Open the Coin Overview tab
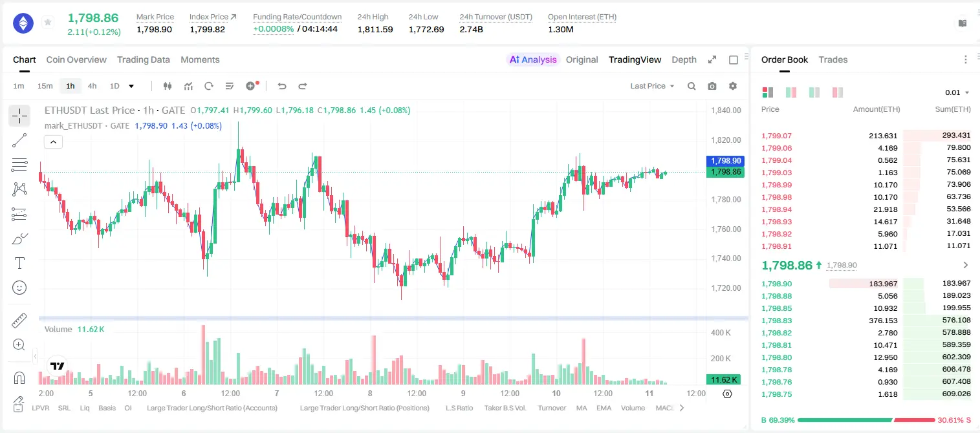The width and height of the screenshot is (980, 433). click(x=76, y=59)
